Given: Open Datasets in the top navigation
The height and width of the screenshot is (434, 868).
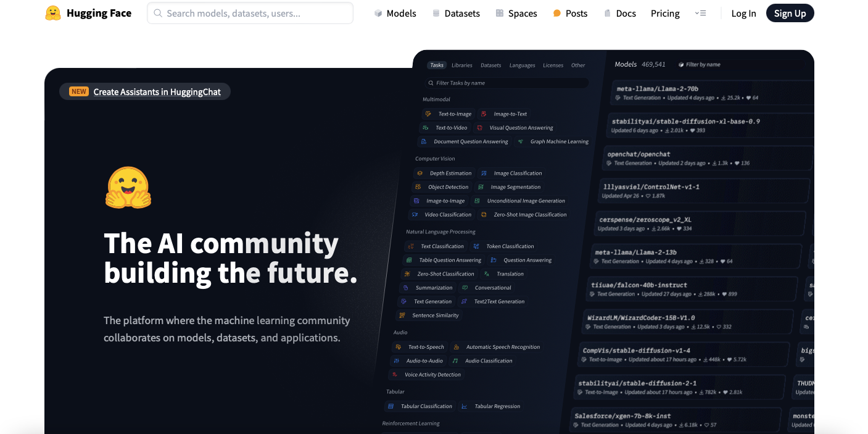Looking at the screenshot, I should click(456, 13).
